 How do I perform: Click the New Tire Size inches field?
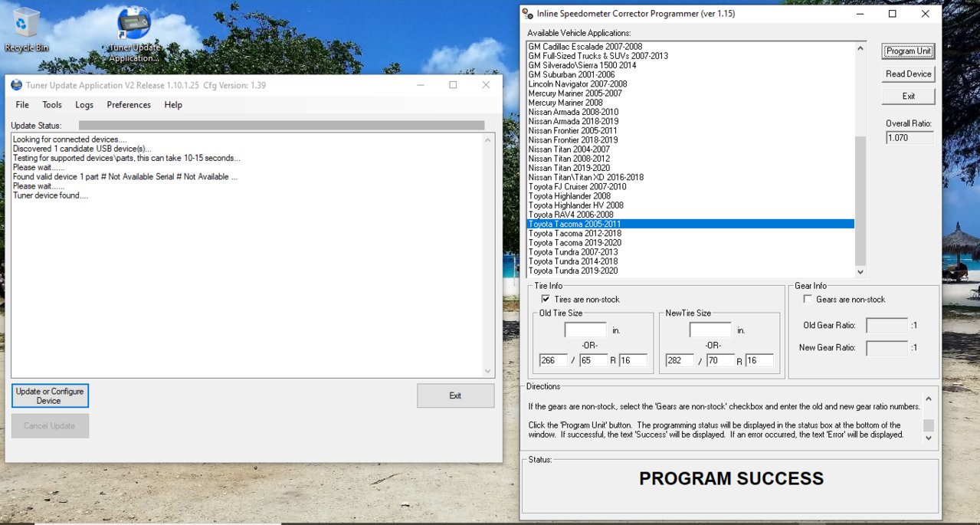click(710, 330)
